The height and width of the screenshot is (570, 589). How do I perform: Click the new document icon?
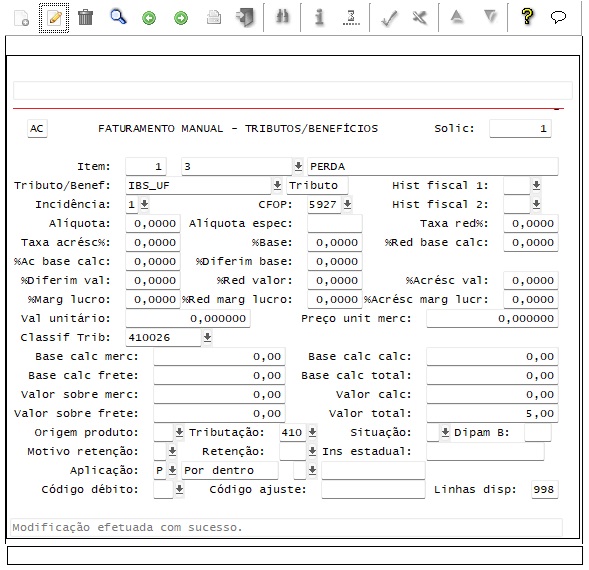click(21, 18)
